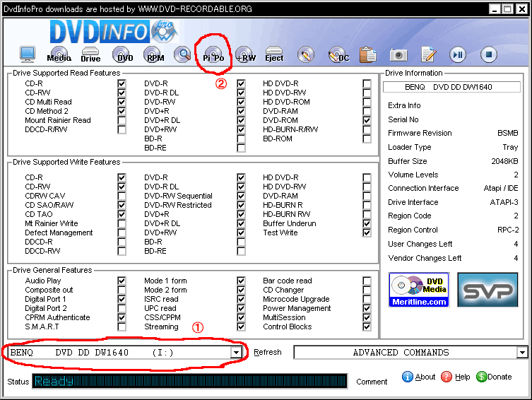Image resolution: width=532 pixels, height=400 pixels.
Task: Click Drive Interface value ATAPI-3
Action: 504,202
